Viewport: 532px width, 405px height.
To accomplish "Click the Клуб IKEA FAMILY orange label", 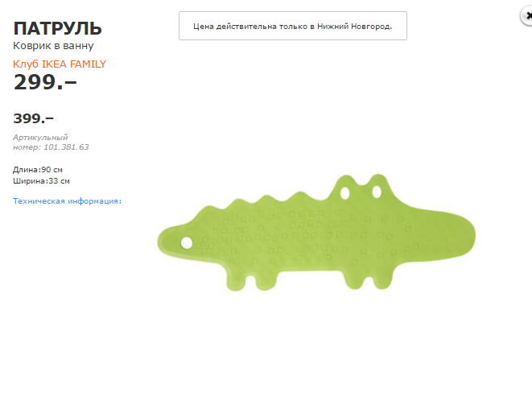I will coord(60,64).
